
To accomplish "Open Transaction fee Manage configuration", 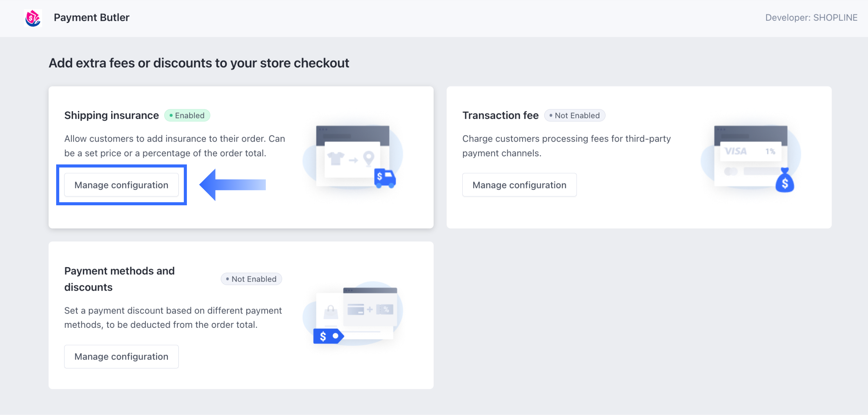I will (519, 185).
